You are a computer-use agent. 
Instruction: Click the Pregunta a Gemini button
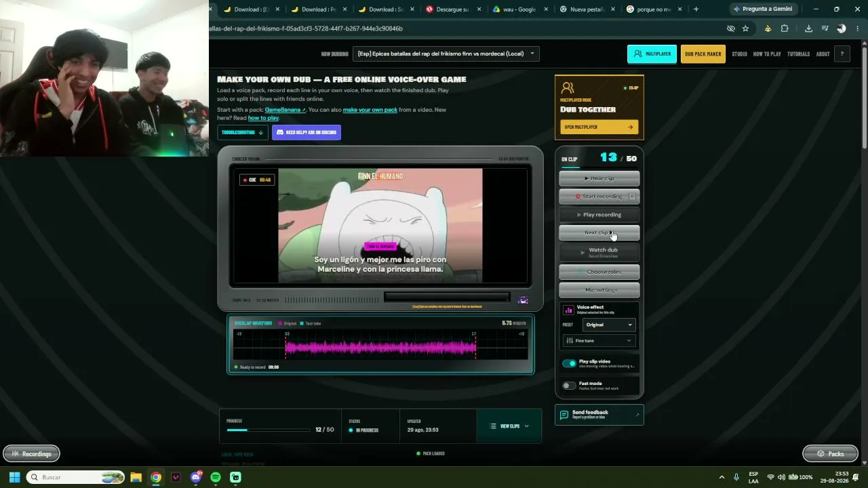[763, 9]
